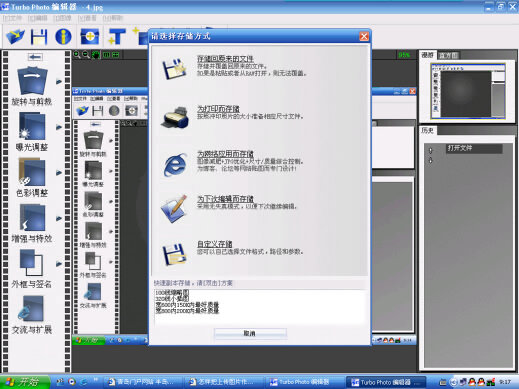
Task: Select the 打开文件 history entry
Action: coord(474,148)
